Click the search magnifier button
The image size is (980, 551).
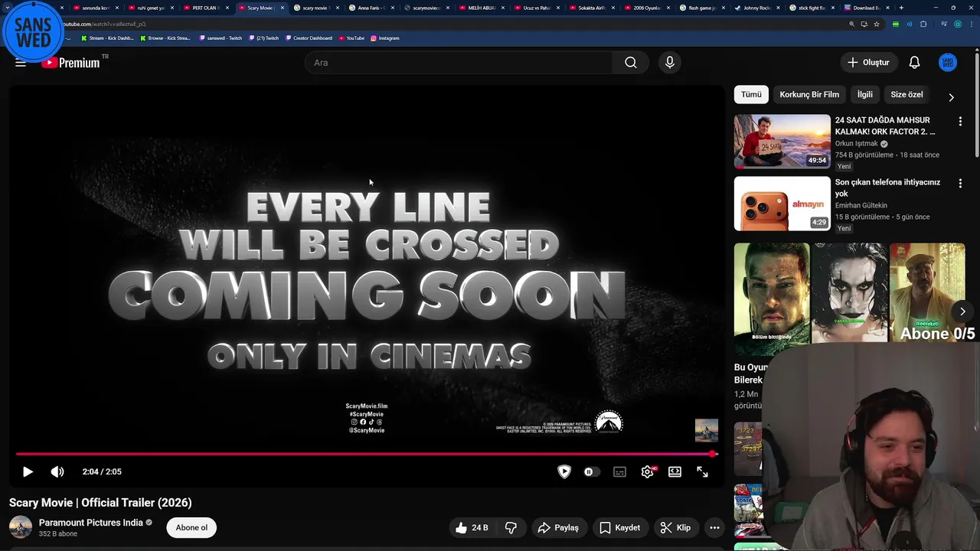pos(630,63)
